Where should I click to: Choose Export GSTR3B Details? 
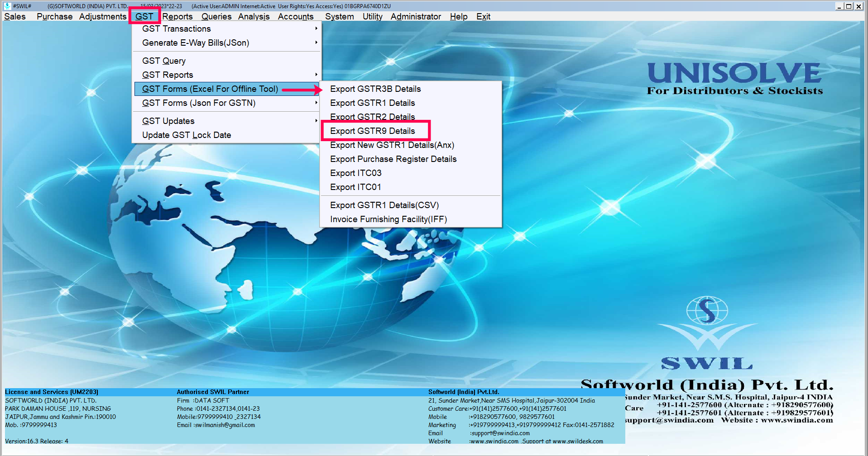[411, 89]
